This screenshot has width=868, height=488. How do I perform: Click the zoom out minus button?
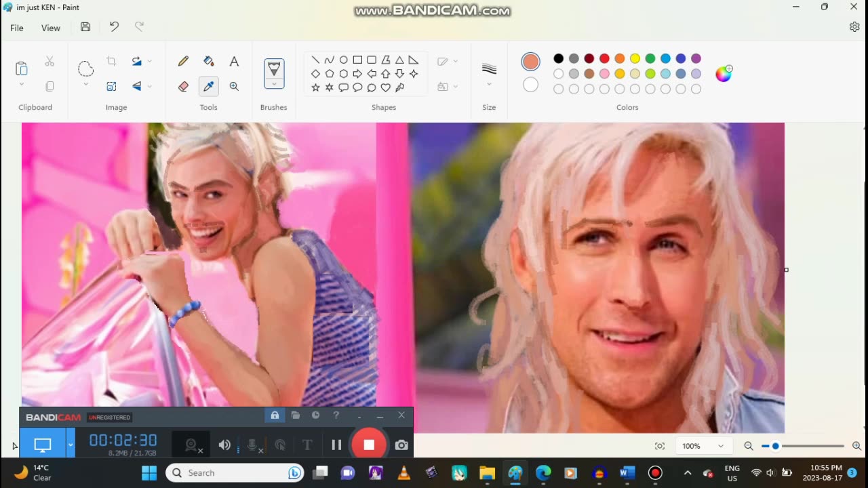(749, 446)
